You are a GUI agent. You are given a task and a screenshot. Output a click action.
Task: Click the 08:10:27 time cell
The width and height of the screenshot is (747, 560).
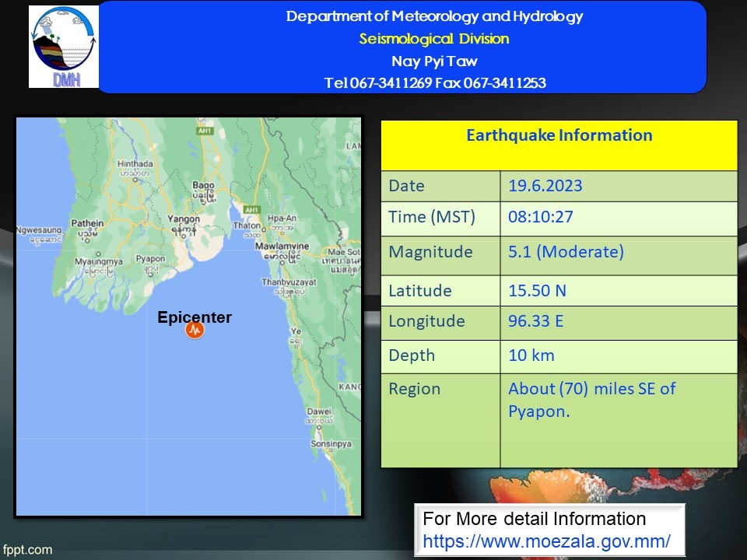tap(540, 217)
